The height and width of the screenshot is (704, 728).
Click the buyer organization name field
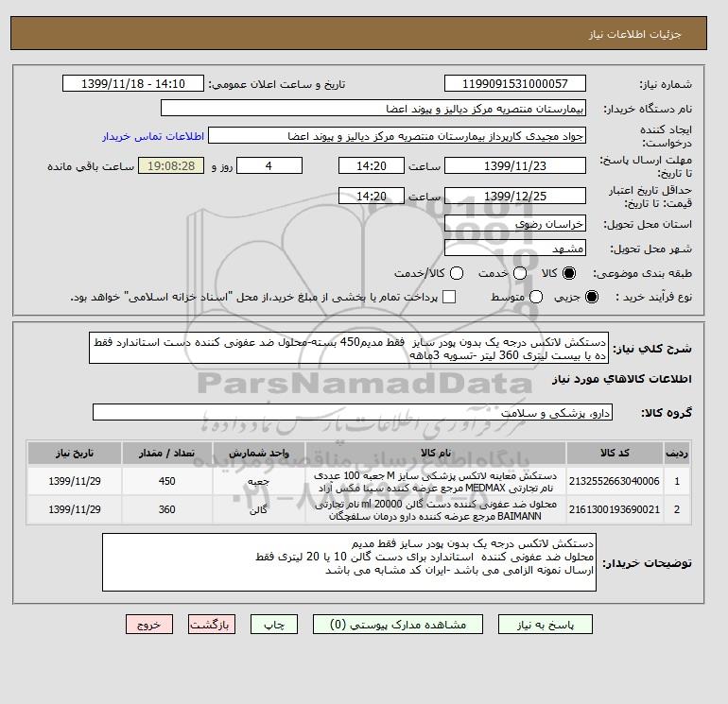[373, 108]
